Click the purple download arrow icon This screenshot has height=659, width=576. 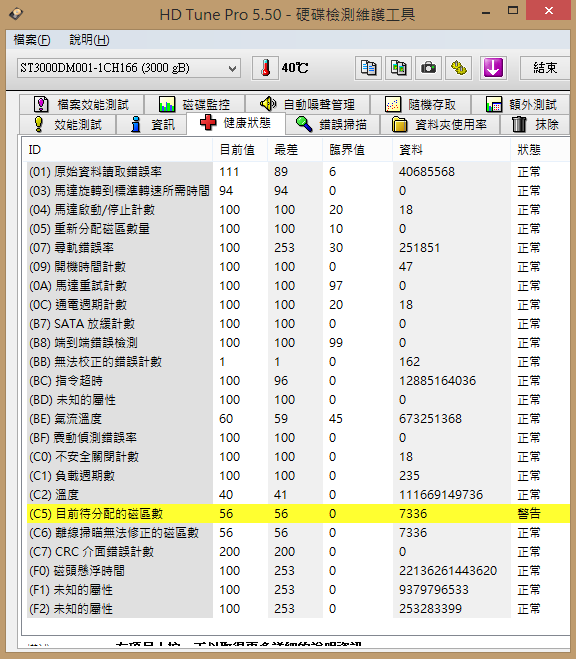click(493, 68)
